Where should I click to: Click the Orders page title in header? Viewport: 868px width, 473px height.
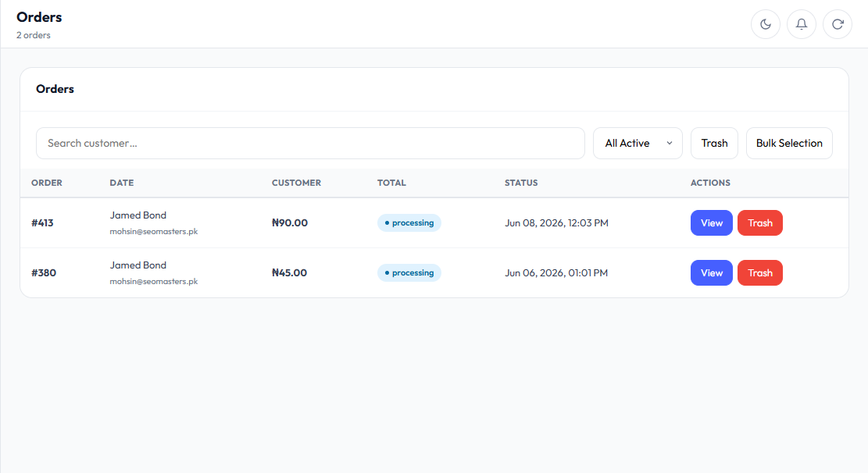39,17
